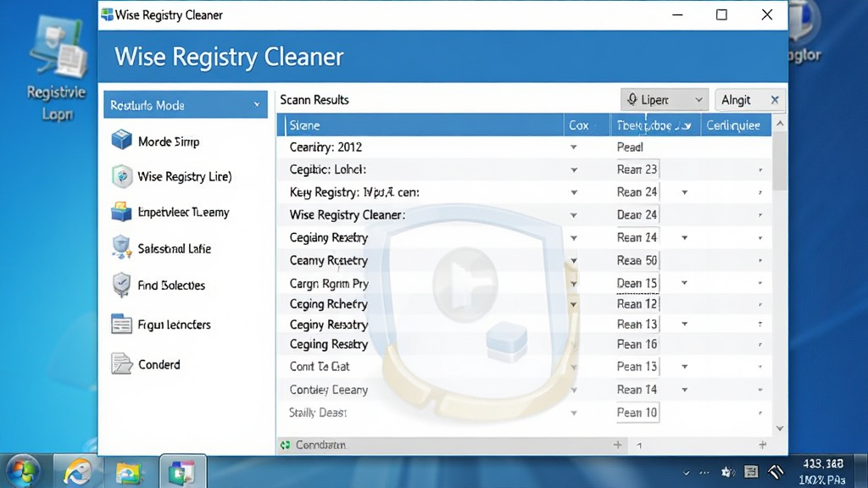
Task: Expand the Cox arrow for Cegitic: Lohcl:
Action: [x=574, y=169]
